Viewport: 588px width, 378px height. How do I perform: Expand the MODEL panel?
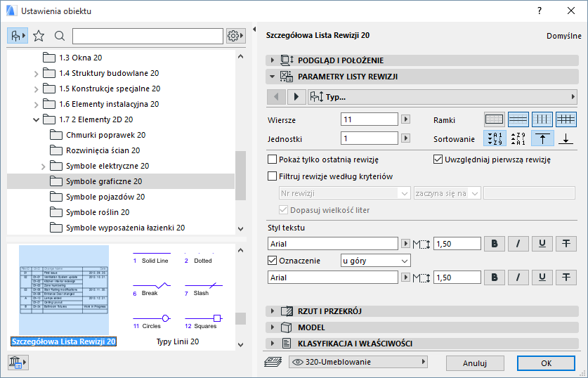pos(273,327)
